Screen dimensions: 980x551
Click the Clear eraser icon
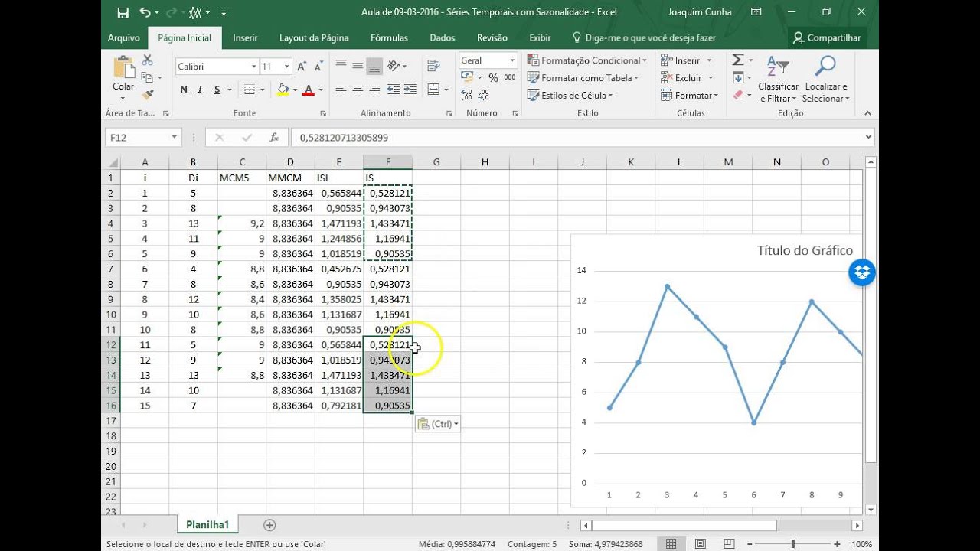coord(737,95)
